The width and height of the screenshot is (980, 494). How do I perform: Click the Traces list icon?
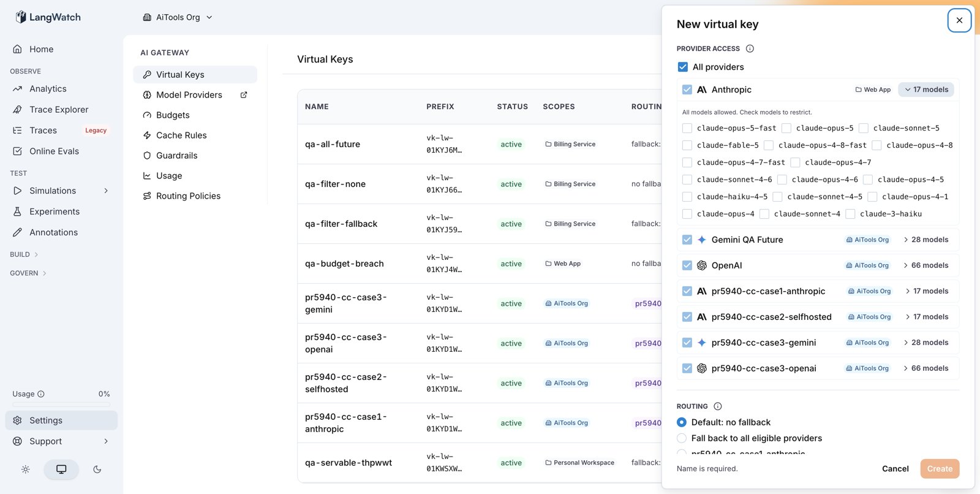(18, 131)
